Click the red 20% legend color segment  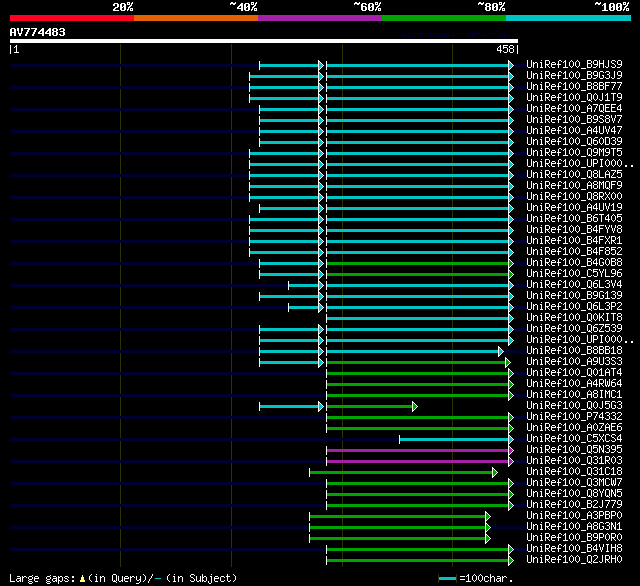pyautogui.click(x=72, y=18)
